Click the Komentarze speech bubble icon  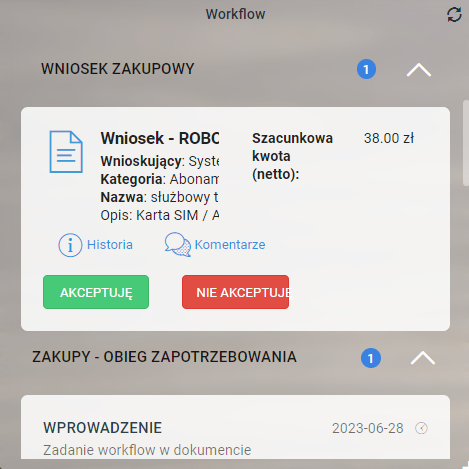tap(178, 244)
